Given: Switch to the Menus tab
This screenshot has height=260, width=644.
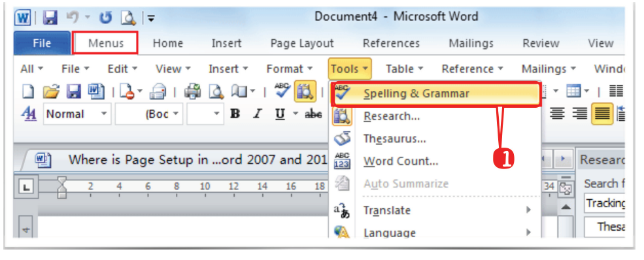Looking at the screenshot, I should point(105,43).
